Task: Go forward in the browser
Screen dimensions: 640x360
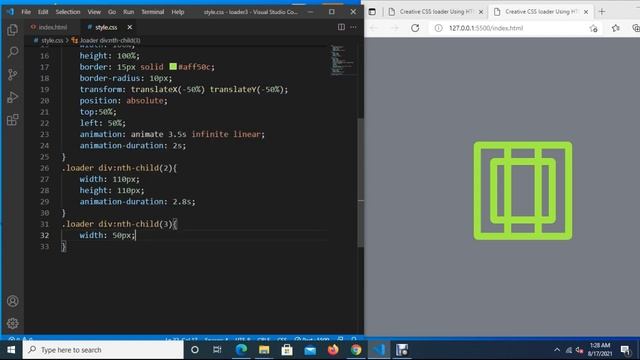Action: (394, 28)
